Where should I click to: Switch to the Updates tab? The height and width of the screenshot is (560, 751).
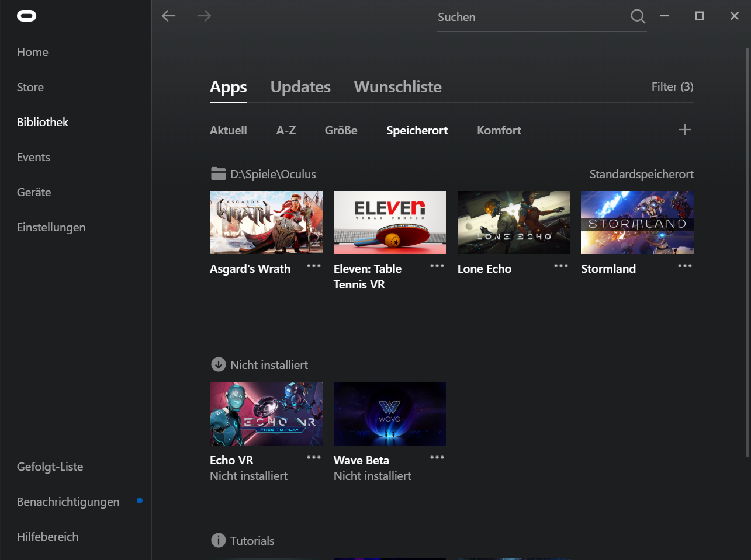click(x=300, y=86)
